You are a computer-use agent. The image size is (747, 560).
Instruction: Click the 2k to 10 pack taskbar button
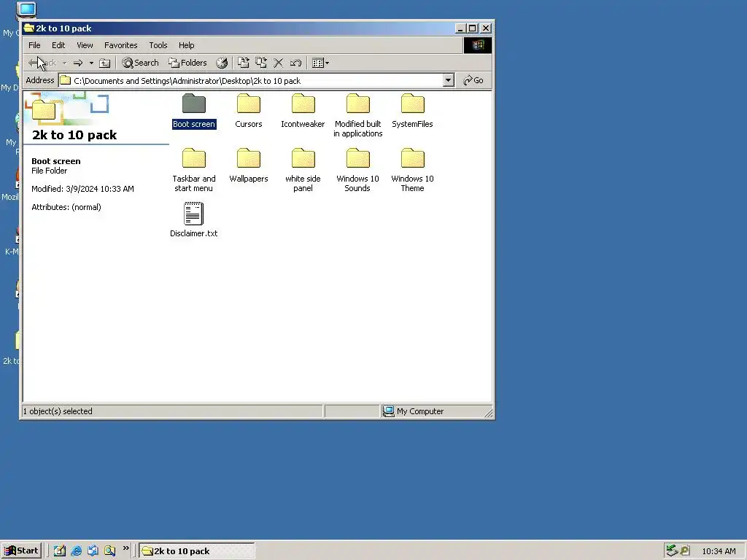[197, 551]
